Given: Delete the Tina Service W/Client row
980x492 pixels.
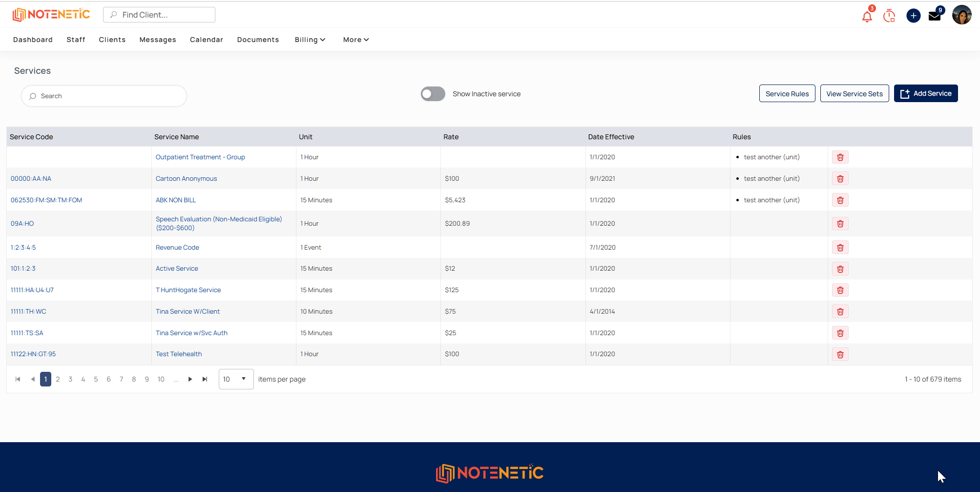Looking at the screenshot, I should point(840,312).
